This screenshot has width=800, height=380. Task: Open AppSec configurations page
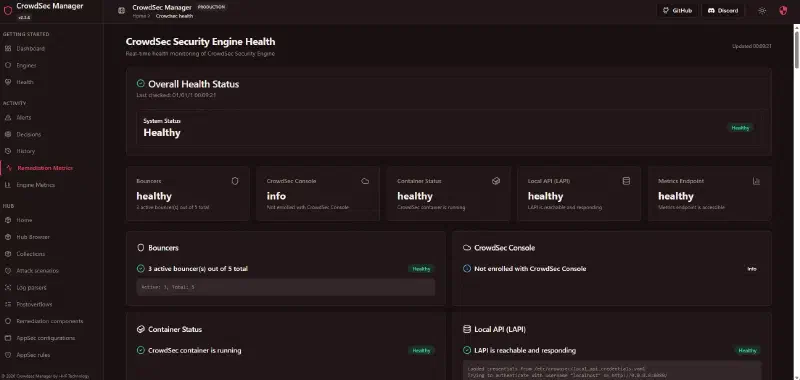point(45,338)
